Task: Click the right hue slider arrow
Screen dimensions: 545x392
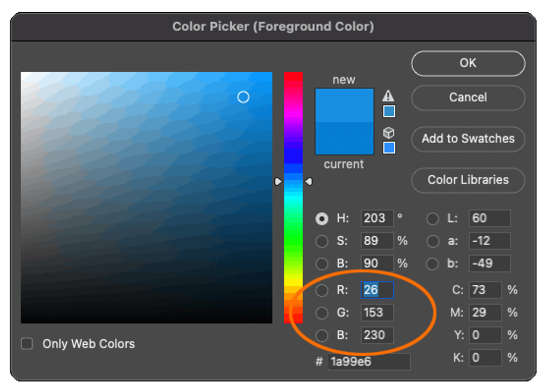Action: (x=308, y=182)
